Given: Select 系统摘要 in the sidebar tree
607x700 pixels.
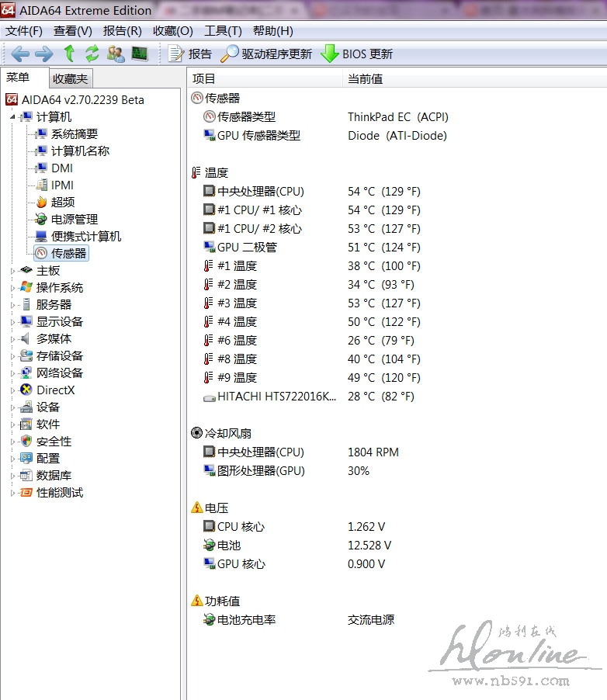Looking at the screenshot, I should pyautogui.click(x=74, y=134).
